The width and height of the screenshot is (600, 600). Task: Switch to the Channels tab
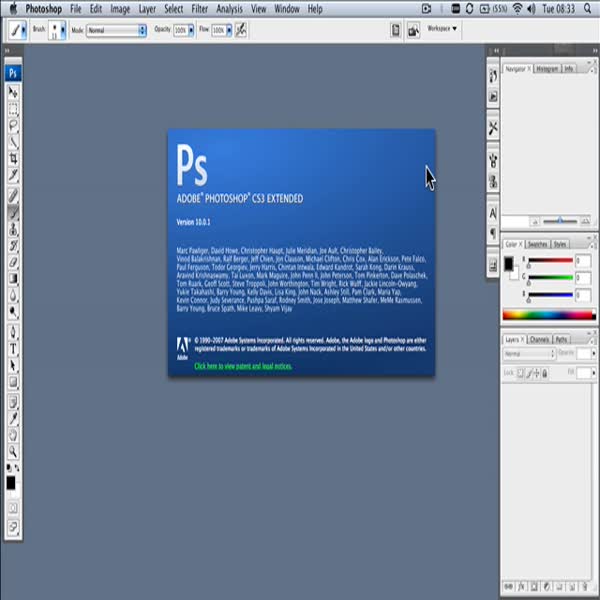coord(539,340)
